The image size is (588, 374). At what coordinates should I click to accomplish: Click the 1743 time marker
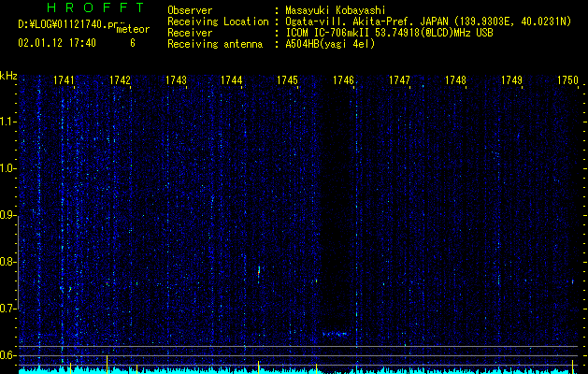coord(176,79)
